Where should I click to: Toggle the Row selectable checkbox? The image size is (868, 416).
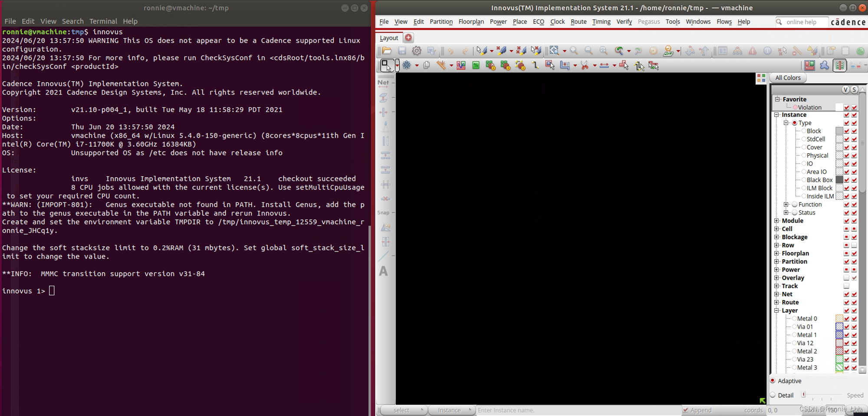pos(854,245)
